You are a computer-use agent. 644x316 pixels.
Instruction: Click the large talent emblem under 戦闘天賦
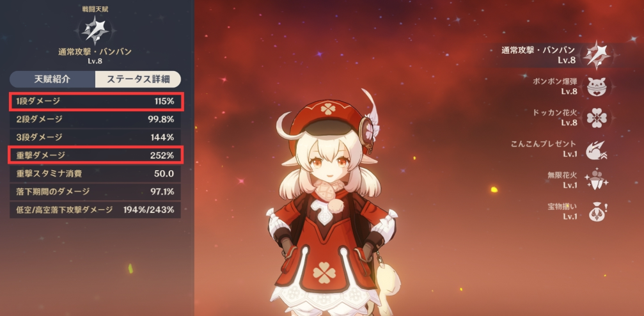(95, 30)
